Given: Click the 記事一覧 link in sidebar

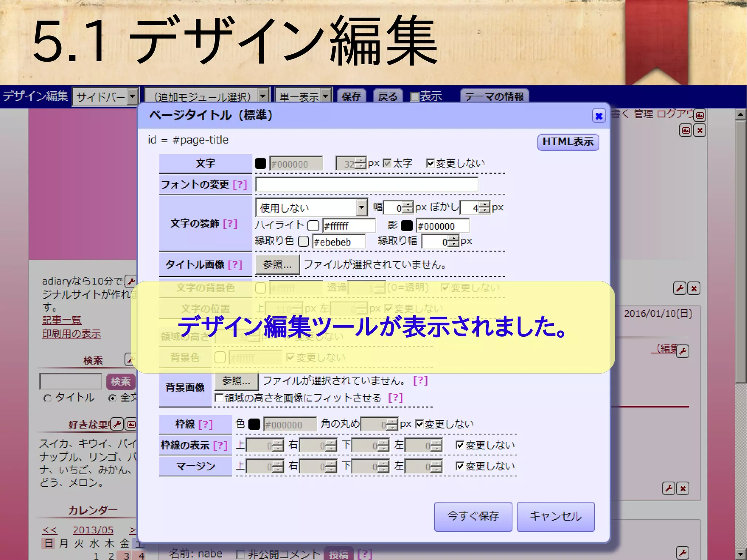Looking at the screenshot, I should pos(62,320).
